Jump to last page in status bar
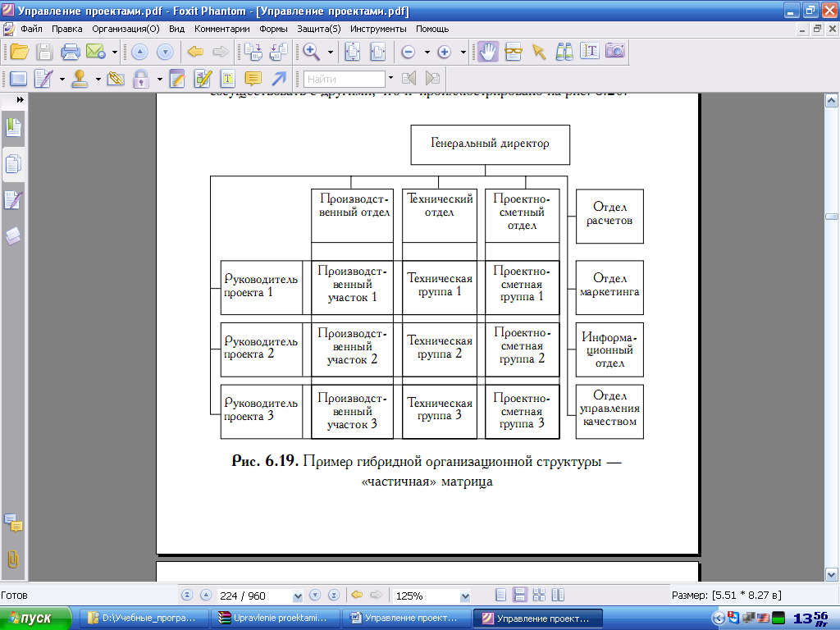This screenshot has height=630, width=840. tap(334, 596)
